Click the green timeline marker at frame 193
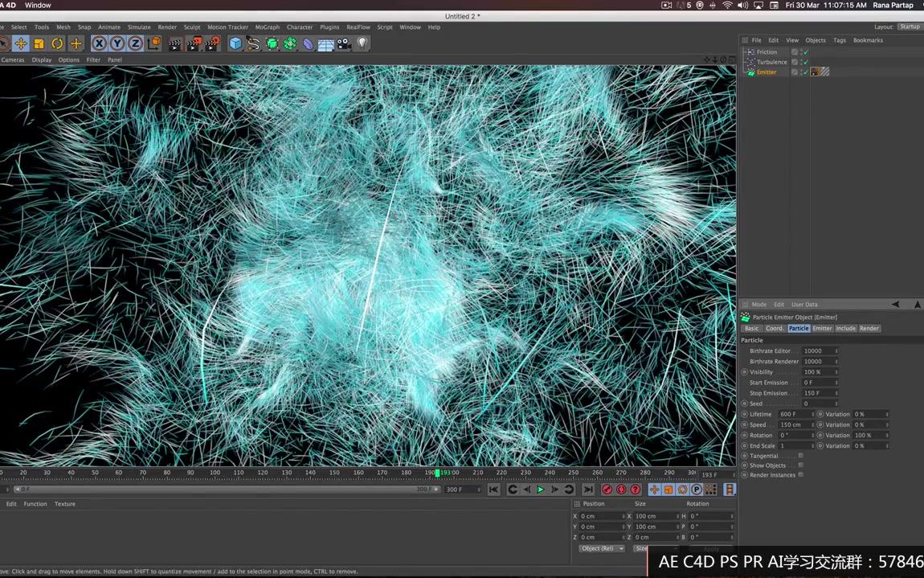 tap(438, 473)
